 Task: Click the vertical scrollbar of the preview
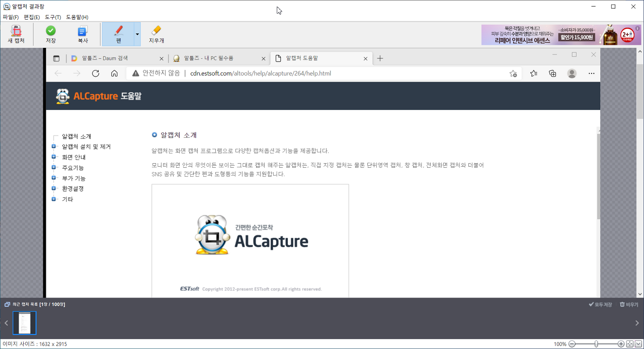click(640, 91)
